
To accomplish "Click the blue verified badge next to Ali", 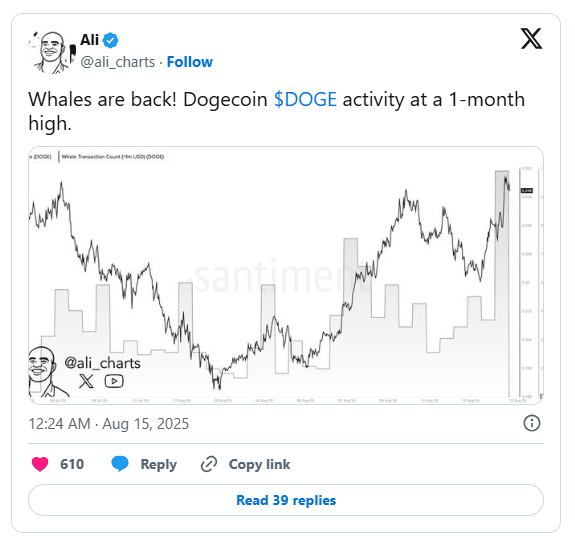I will [x=110, y=40].
